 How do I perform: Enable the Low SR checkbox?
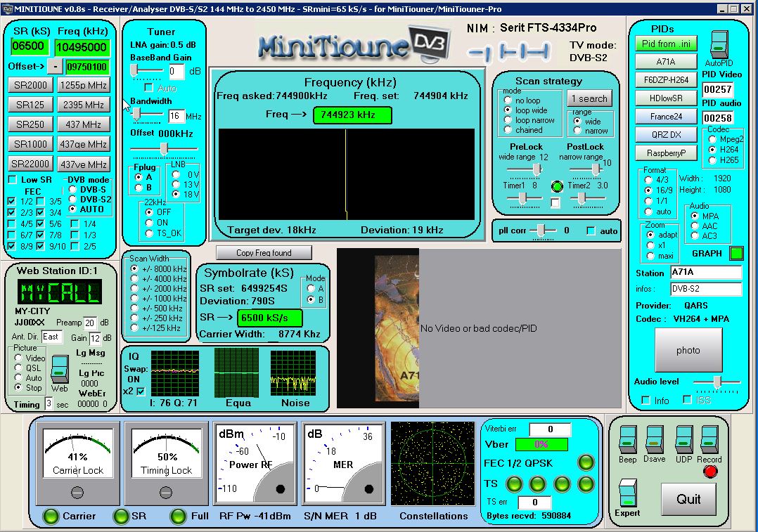(13, 180)
